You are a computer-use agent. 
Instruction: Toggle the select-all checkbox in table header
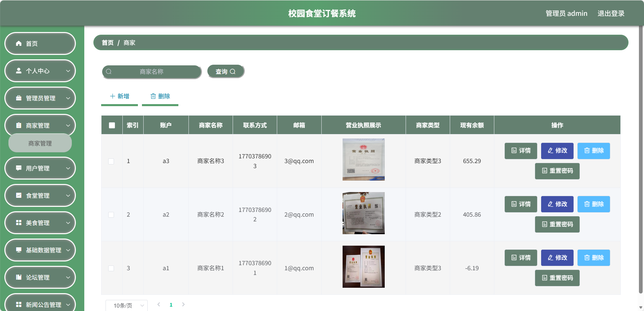pyautogui.click(x=112, y=125)
